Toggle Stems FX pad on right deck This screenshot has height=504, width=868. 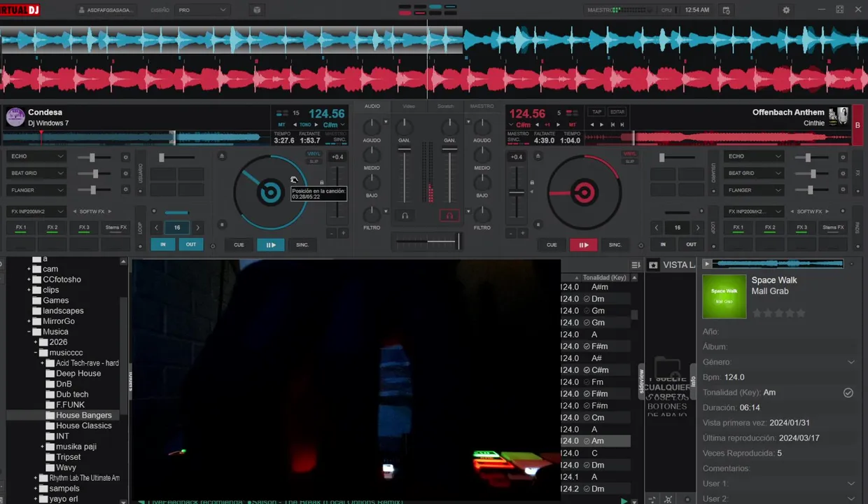(x=833, y=227)
